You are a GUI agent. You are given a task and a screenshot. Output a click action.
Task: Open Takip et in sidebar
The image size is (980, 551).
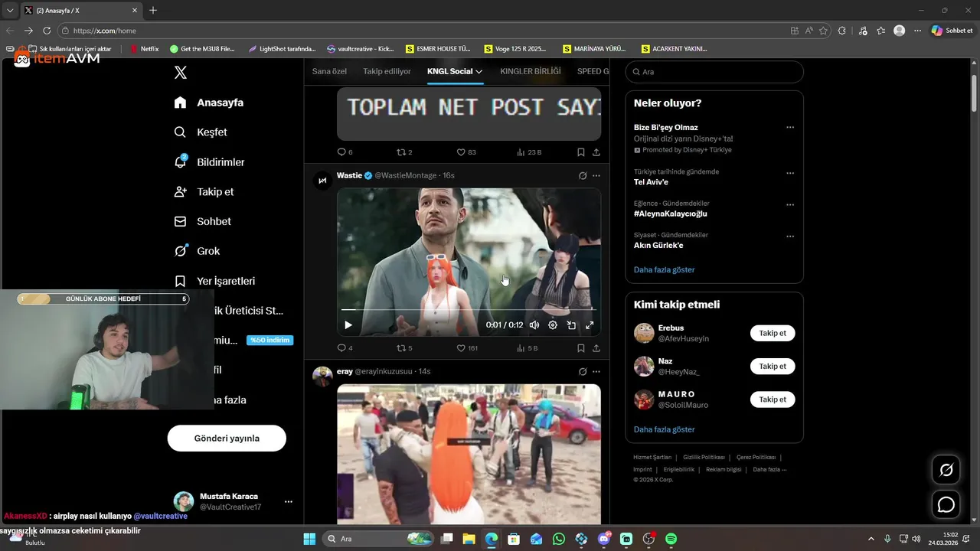coord(204,192)
